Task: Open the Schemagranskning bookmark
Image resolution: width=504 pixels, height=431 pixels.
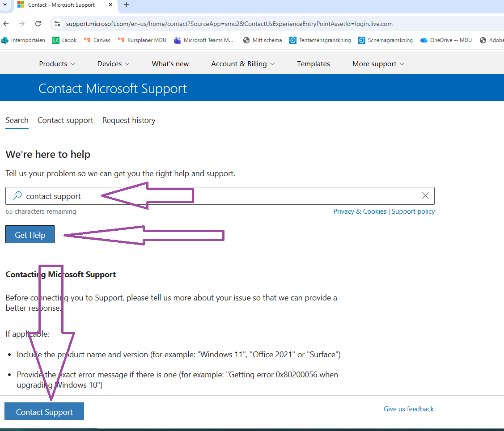Action: 385,40
